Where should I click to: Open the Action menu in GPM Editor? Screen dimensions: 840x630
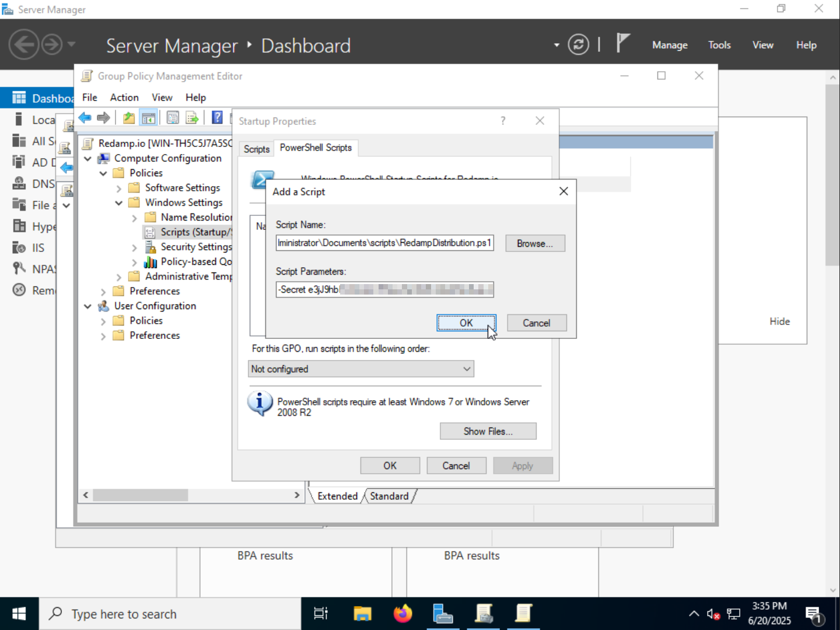pyautogui.click(x=124, y=97)
